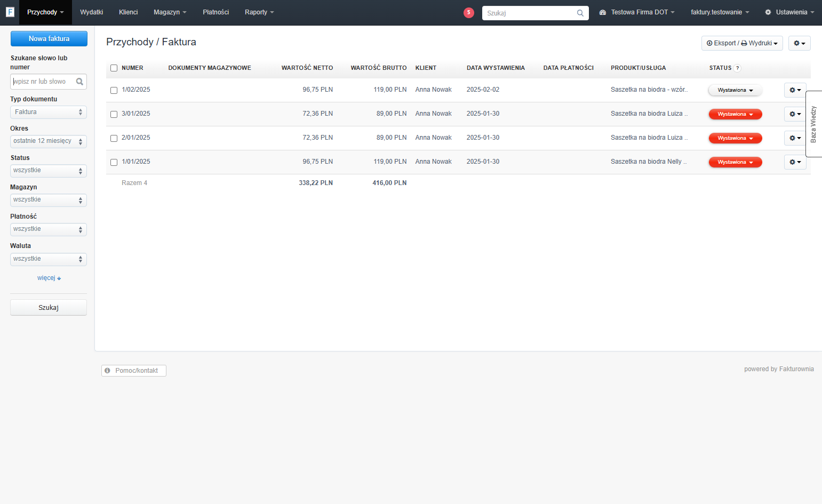This screenshot has width=822, height=504.
Task: Open the Przychody menu
Action: pyautogui.click(x=45, y=12)
